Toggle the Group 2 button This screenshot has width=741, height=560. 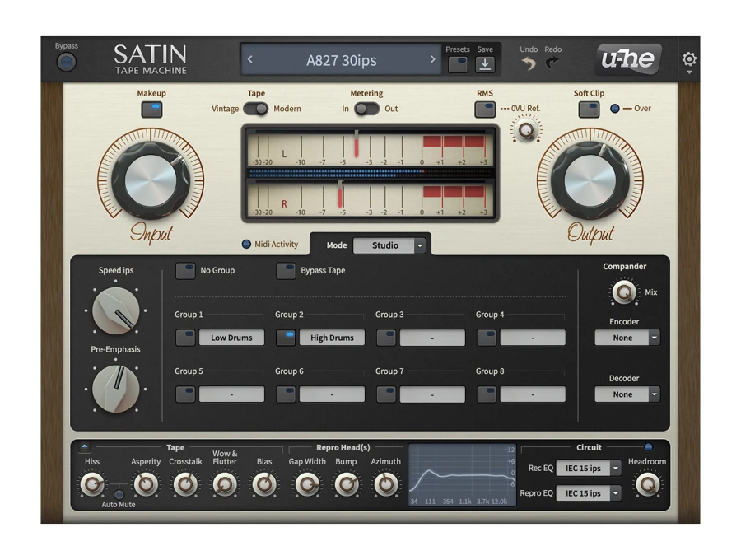coord(286,338)
